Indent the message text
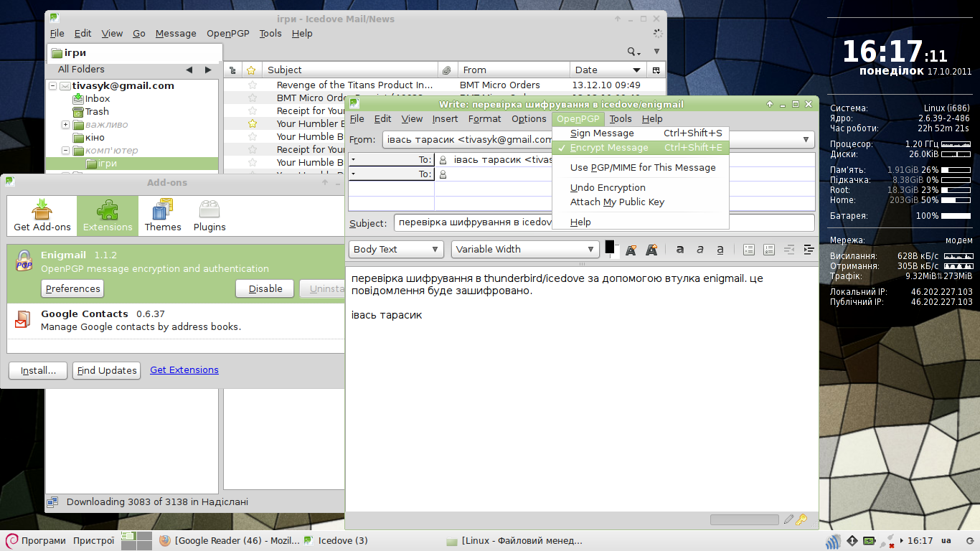Viewport: 980px width, 551px height. pyautogui.click(x=809, y=250)
